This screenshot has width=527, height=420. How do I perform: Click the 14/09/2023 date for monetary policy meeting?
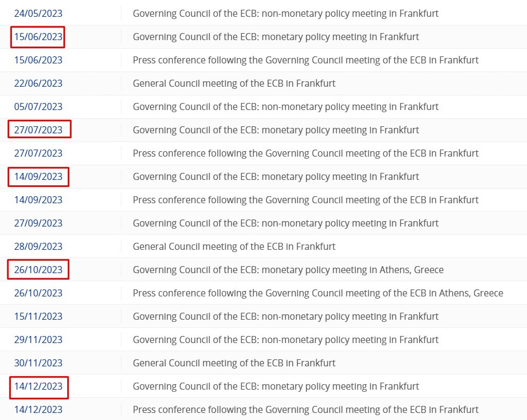click(38, 177)
